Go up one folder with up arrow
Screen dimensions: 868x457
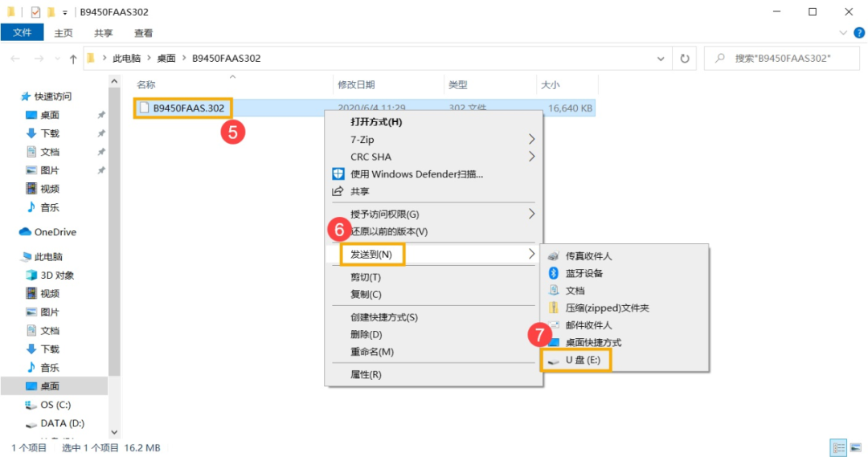(x=73, y=59)
